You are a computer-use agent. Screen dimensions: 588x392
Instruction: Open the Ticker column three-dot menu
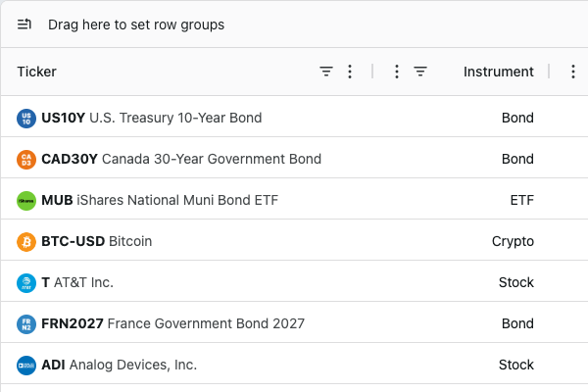pos(350,72)
